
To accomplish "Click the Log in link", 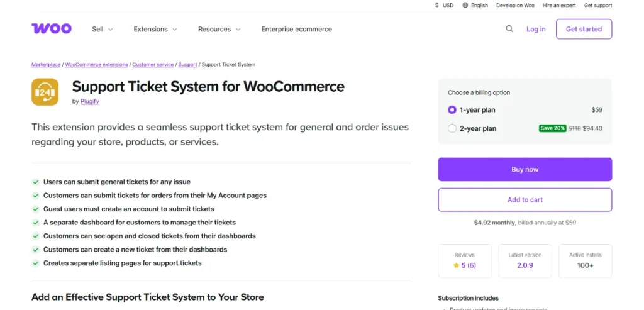I will [x=536, y=29].
